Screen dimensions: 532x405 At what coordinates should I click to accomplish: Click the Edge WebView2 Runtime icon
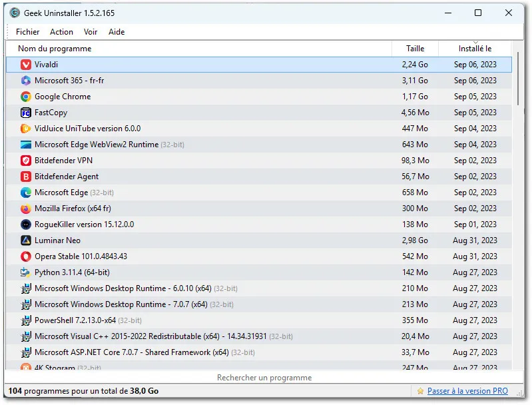[x=26, y=145]
